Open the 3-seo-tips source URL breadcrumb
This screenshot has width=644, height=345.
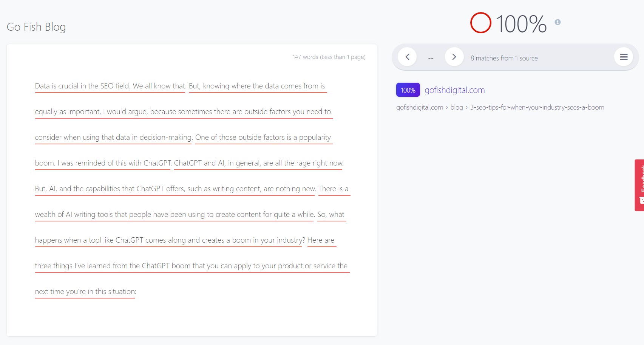(x=500, y=107)
